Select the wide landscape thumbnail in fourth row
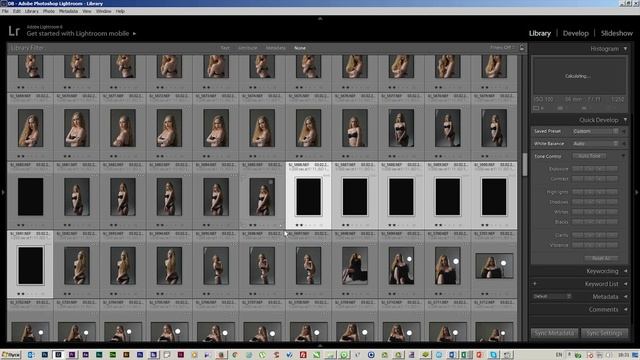Screen dimensions: 640x360 pos(494,266)
